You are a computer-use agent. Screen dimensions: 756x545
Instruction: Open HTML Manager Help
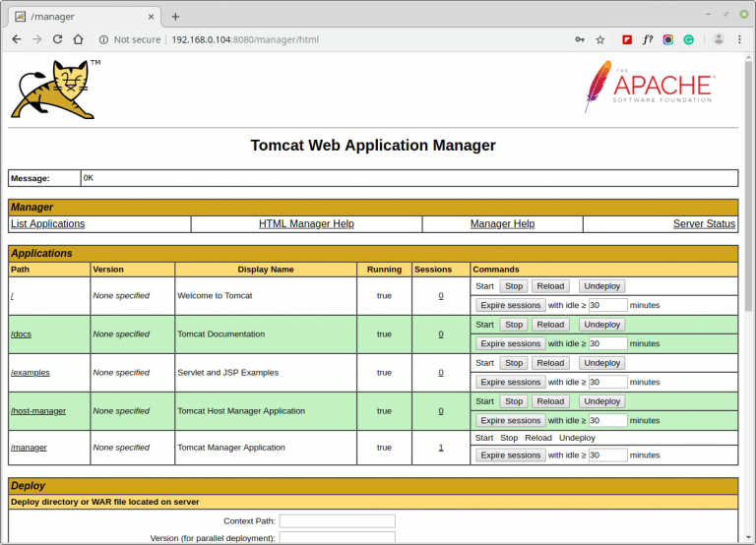[306, 224]
